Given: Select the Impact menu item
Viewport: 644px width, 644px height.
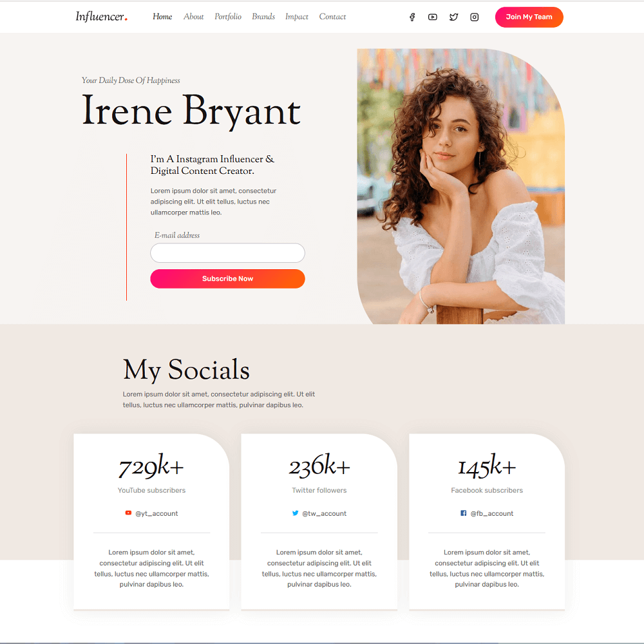Looking at the screenshot, I should (296, 17).
